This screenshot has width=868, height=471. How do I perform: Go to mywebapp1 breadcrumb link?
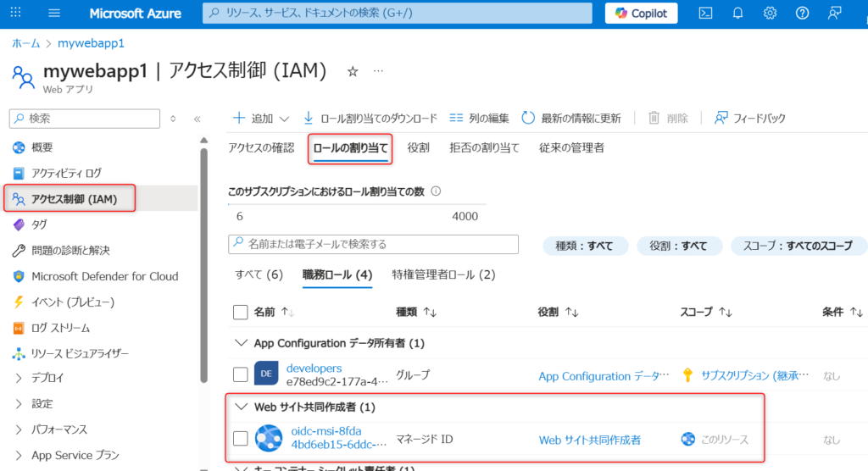click(91, 43)
